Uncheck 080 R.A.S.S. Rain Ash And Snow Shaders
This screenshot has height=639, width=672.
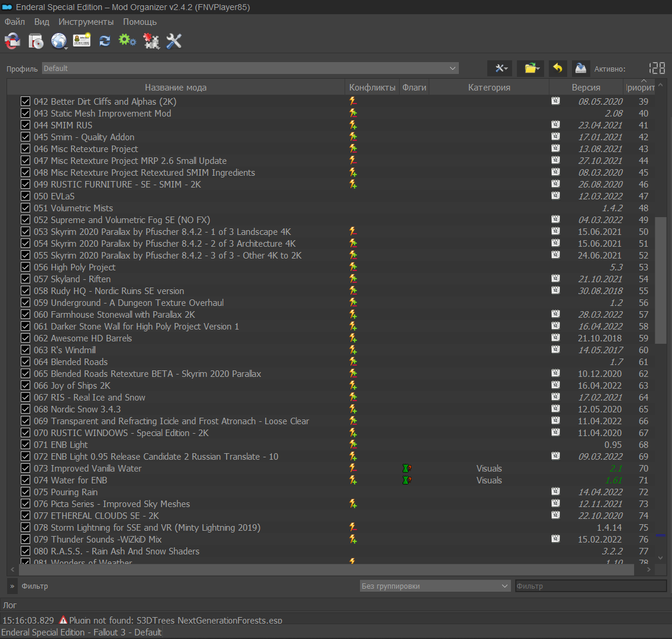coord(25,551)
